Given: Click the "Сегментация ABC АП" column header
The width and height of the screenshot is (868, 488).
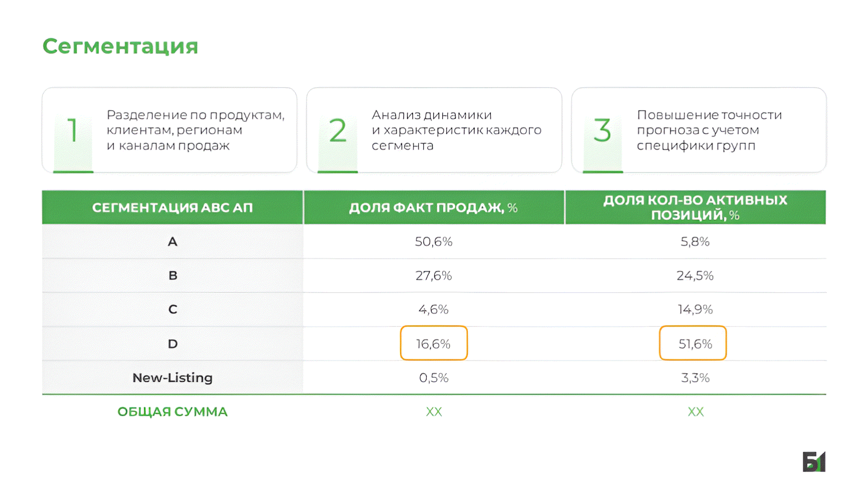Looking at the screenshot, I should (x=172, y=208).
